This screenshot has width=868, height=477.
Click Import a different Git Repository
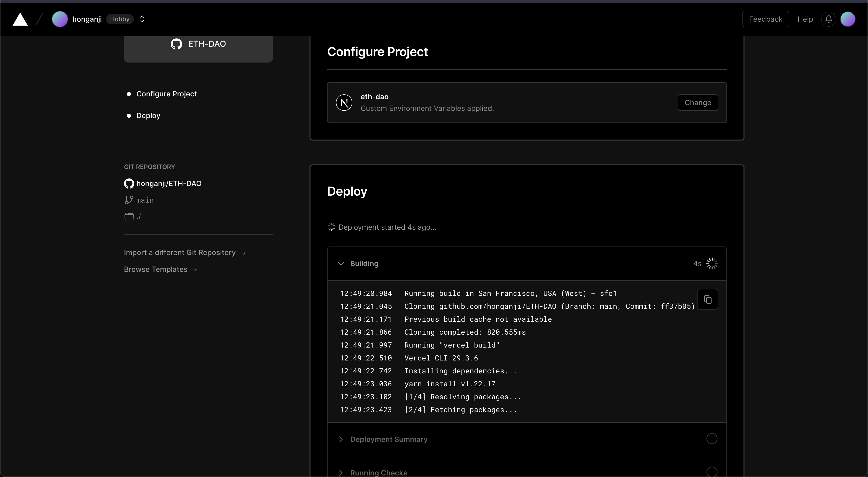pos(185,252)
